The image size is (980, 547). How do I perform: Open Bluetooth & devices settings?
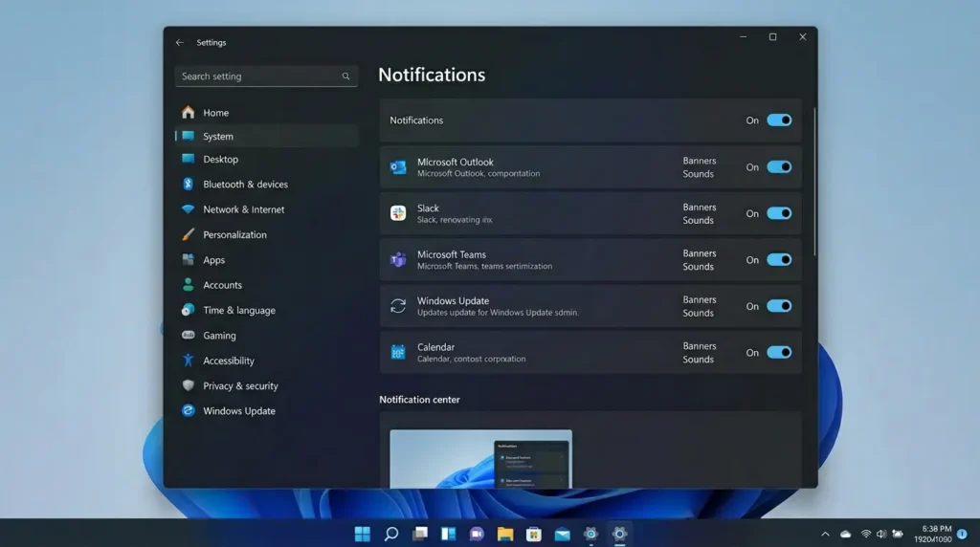[x=267, y=185]
